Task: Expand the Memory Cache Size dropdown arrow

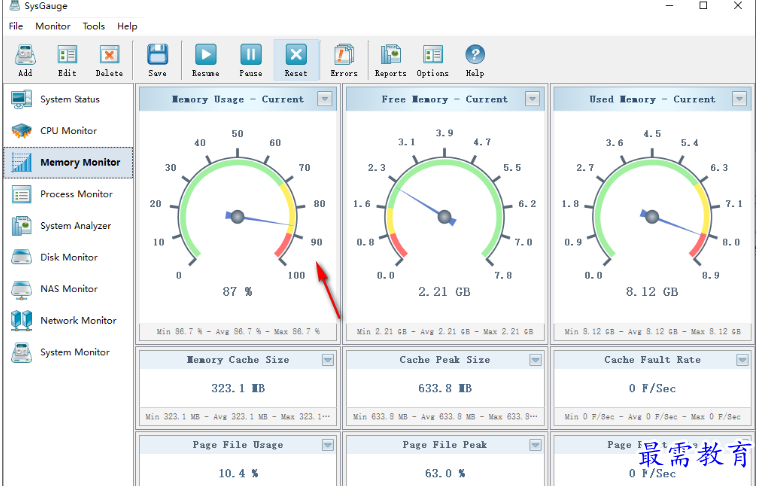Action: [328, 360]
